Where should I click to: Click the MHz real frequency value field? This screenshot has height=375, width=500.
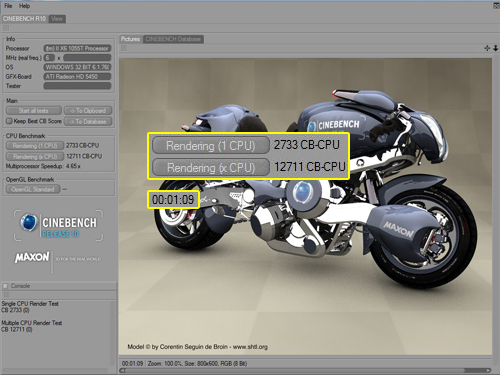tap(87, 58)
